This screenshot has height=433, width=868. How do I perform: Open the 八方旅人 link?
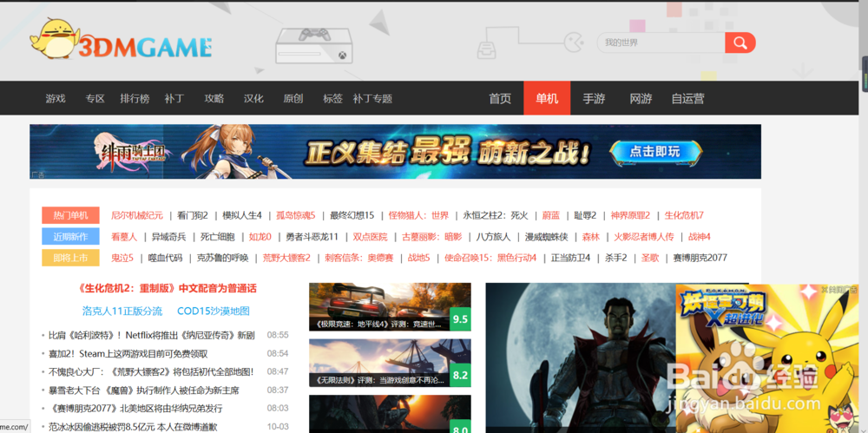(493, 237)
